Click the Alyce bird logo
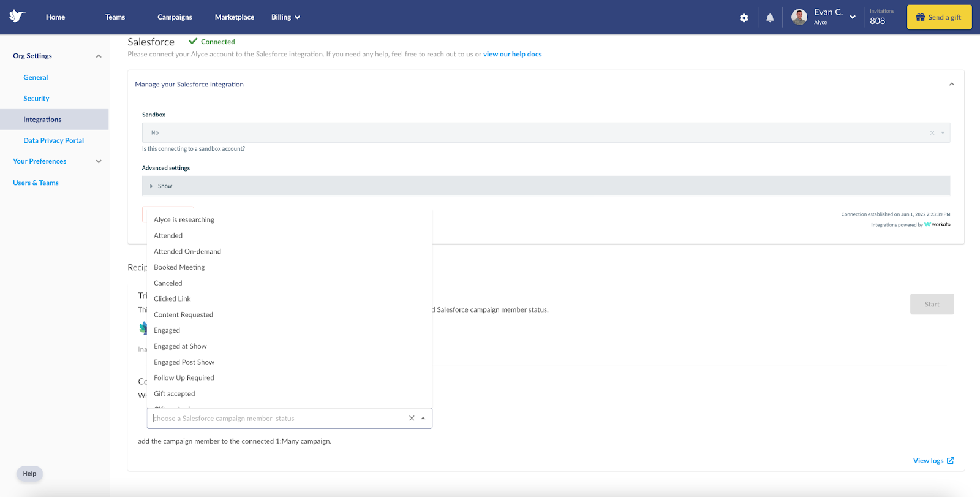The width and height of the screenshot is (980, 497). pyautogui.click(x=17, y=17)
